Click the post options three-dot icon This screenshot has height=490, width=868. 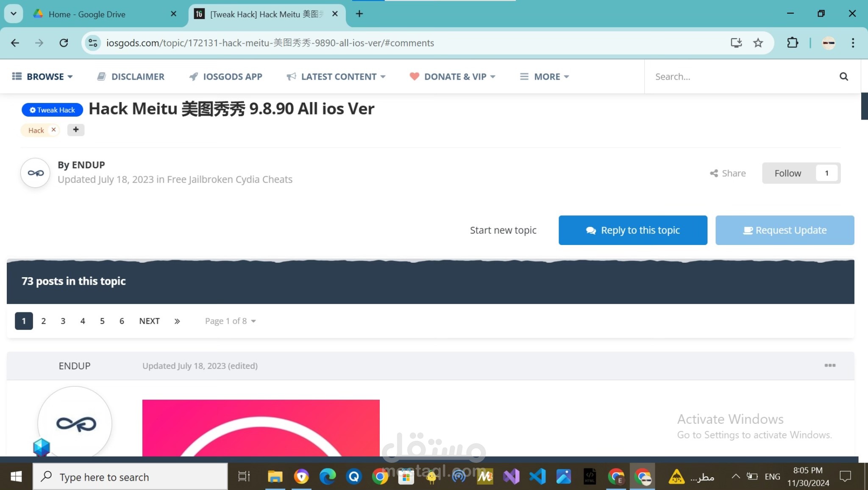(x=830, y=365)
